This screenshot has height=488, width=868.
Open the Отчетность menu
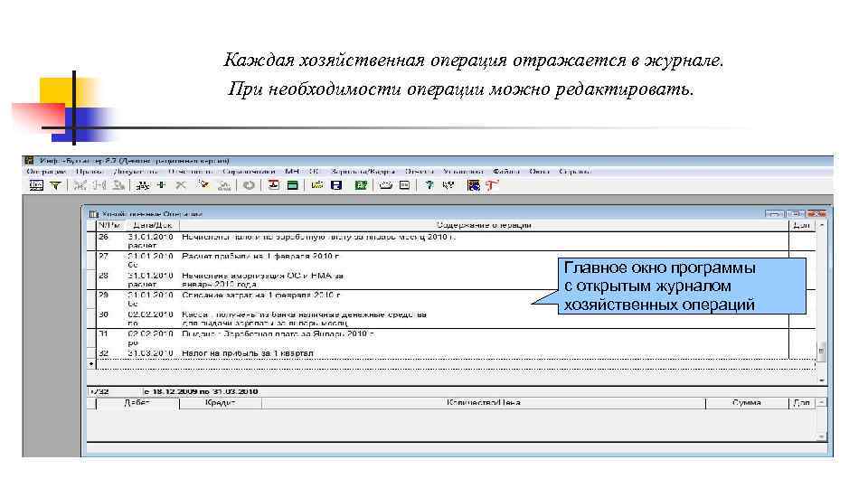tap(190, 172)
